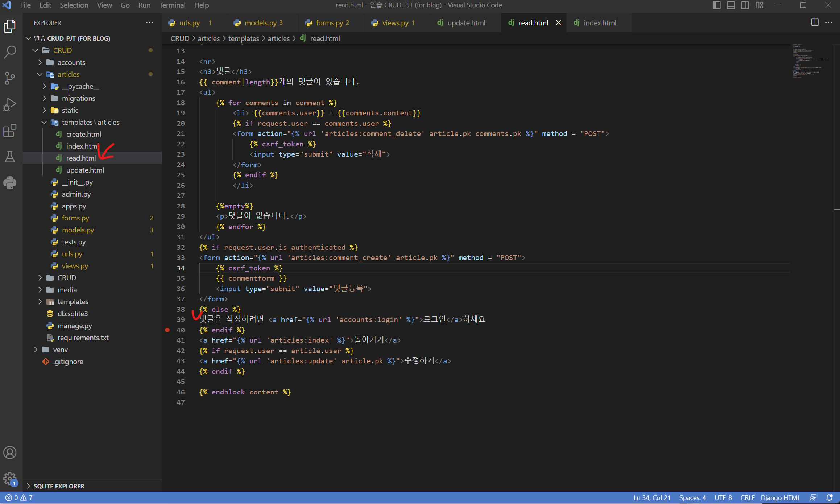Toggle breakpoint on line 40
Viewport: 840px width, 504px height.
tap(167, 330)
